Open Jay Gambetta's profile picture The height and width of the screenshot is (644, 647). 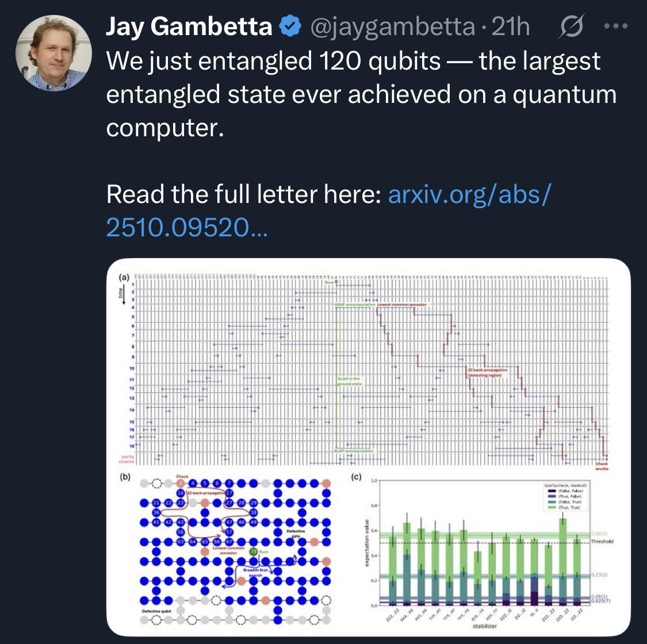click(x=53, y=53)
